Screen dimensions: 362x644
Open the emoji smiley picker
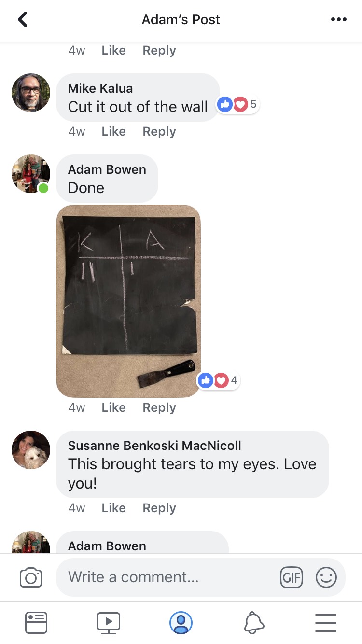[326, 577]
